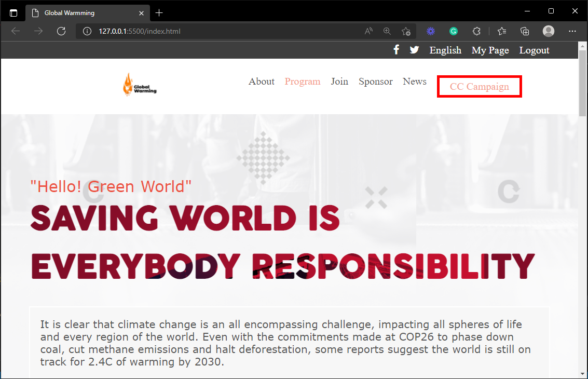The height and width of the screenshot is (379, 588).
Task: Go to My Page
Action: tap(490, 50)
